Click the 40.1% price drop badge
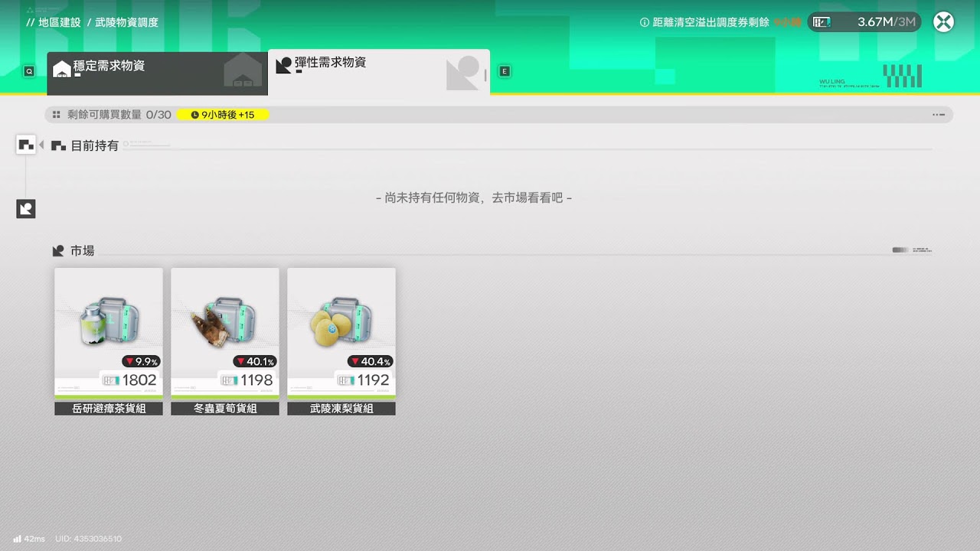Viewport: 980px width, 551px height. [255, 361]
